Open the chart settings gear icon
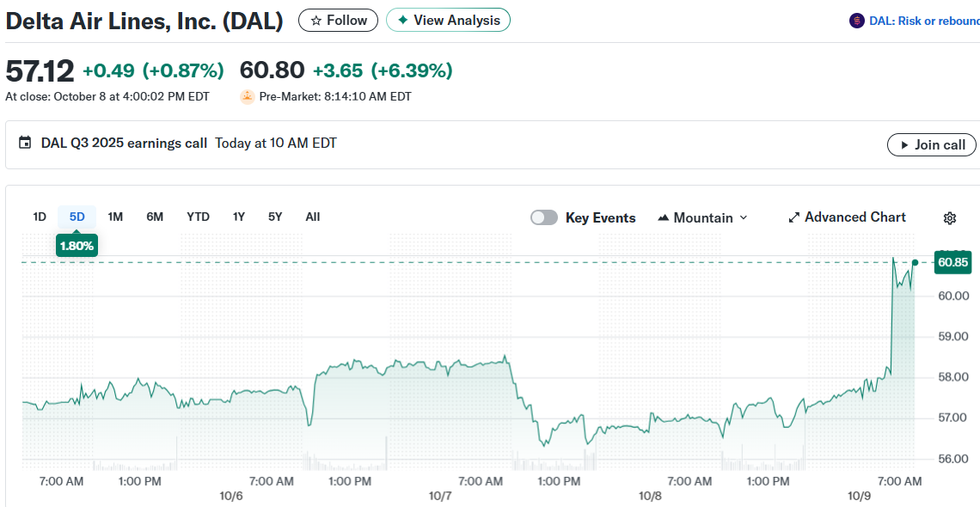980x507 pixels. [x=950, y=218]
